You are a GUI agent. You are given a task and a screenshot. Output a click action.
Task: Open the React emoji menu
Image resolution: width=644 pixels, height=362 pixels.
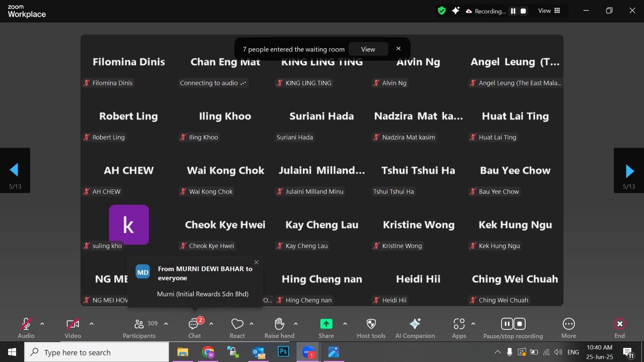tap(237, 328)
